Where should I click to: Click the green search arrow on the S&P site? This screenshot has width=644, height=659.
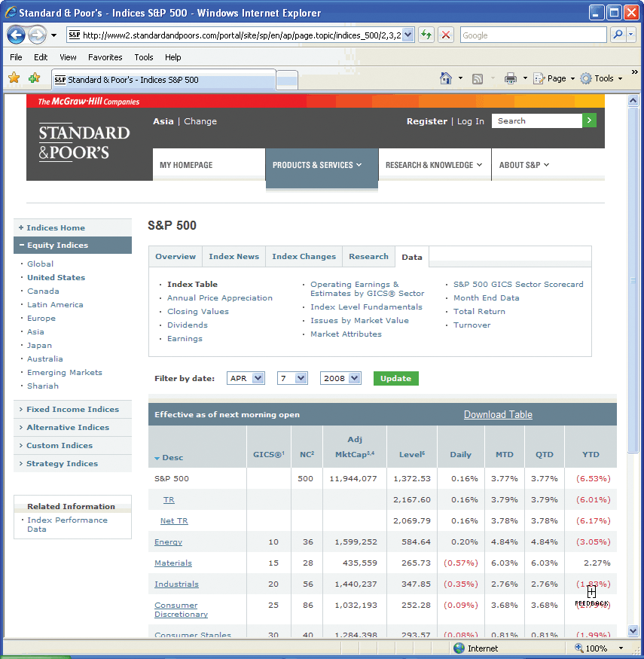click(589, 121)
